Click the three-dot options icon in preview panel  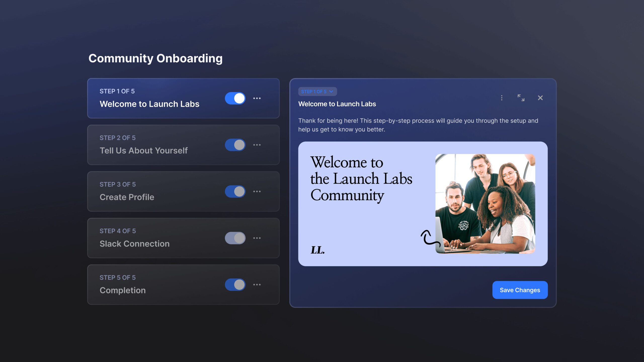pos(502,98)
